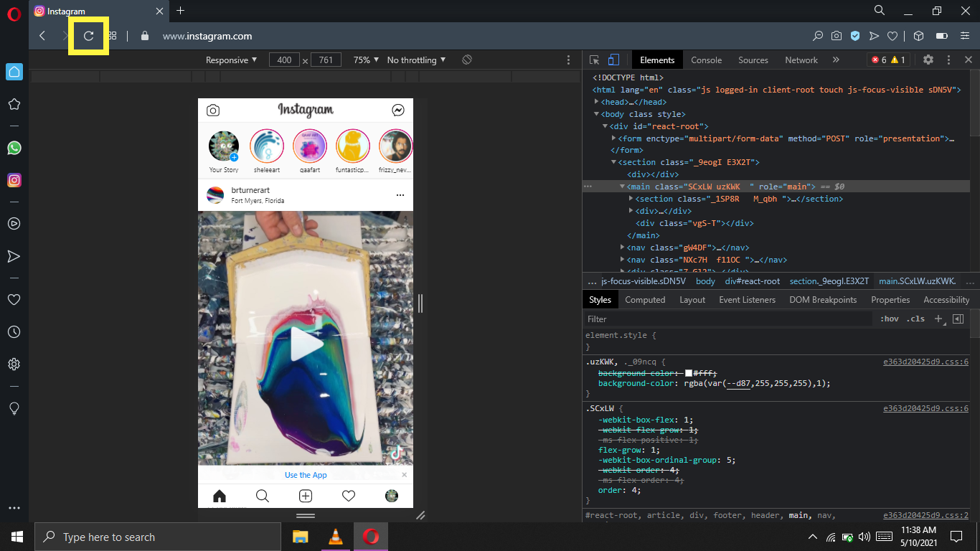Click the Styles Filter input field

(x=728, y=319)
